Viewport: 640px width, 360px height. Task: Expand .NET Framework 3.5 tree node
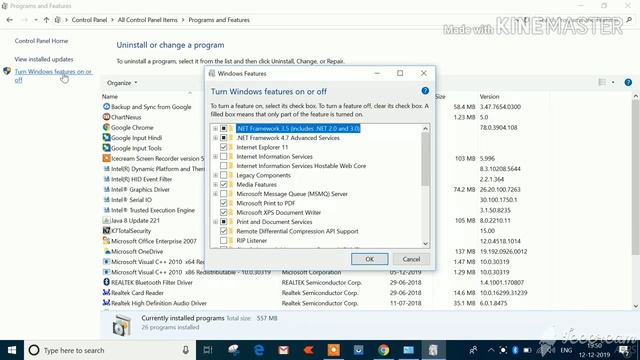(215, 129)
